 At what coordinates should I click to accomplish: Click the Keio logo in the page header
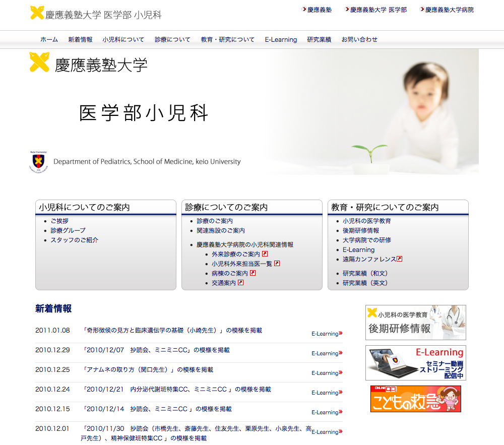pyautogui.click(x=37, y=13)
